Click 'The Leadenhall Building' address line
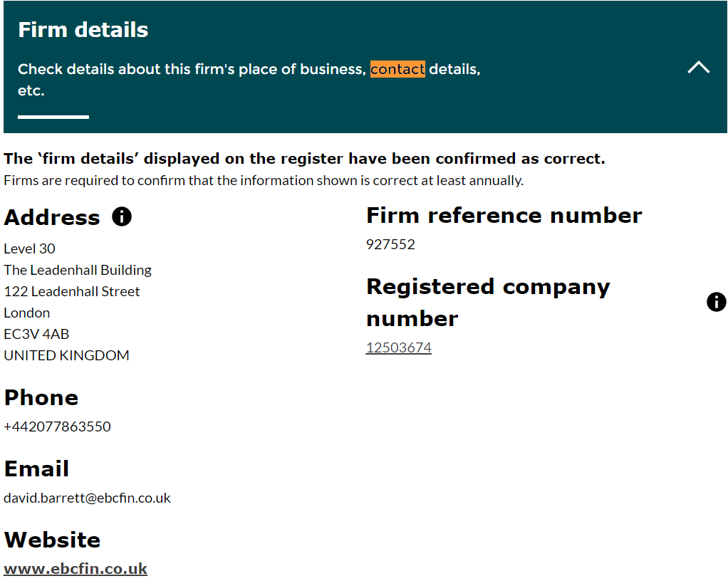 point(78,270)
